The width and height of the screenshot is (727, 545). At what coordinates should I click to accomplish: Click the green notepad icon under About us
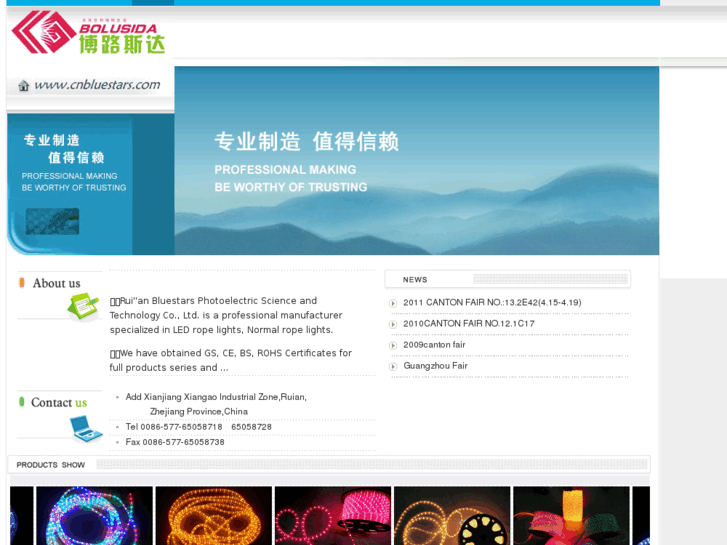[84, 306]
